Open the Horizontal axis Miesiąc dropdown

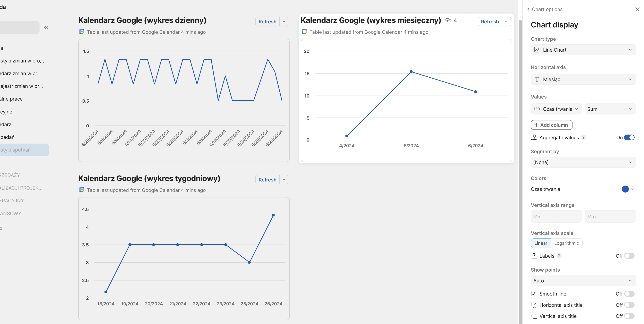583,79
